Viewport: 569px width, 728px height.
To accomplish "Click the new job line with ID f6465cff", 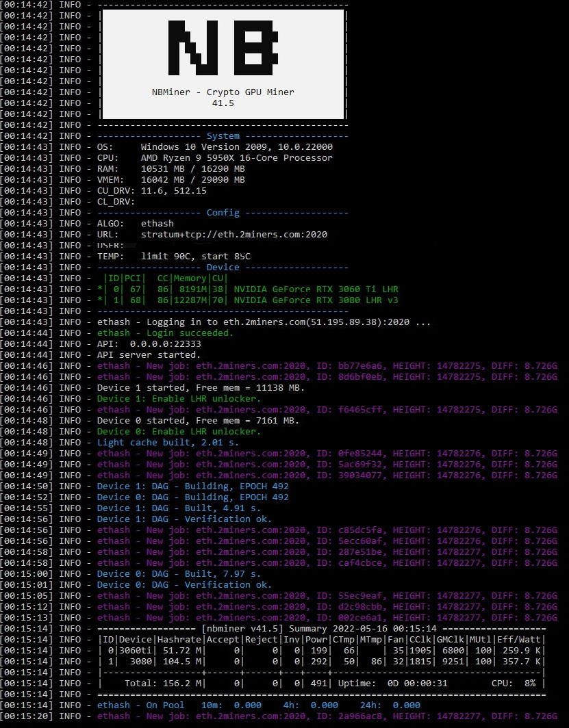I will [327, 409].
